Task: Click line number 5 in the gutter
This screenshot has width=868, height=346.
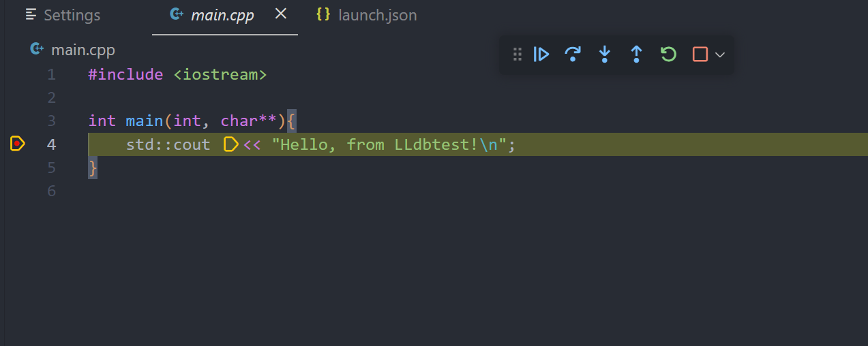Action: tap(52, 167)
